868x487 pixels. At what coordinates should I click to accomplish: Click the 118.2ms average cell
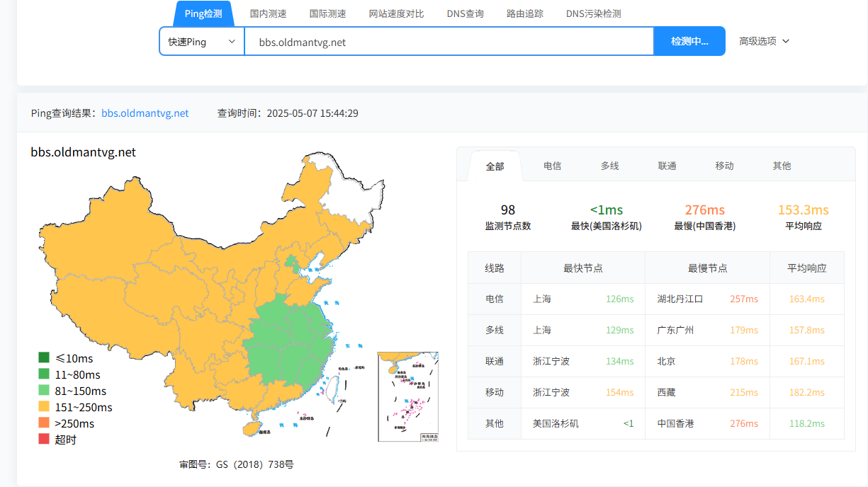click(x=807, y=424)
